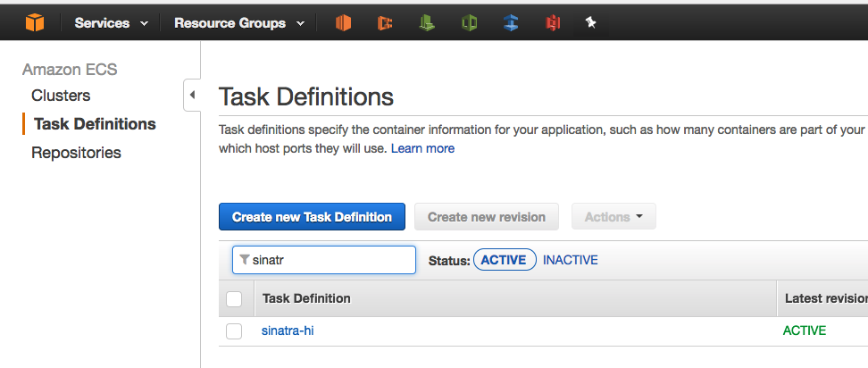Image resolution: width=868 pixels, height=368 pixels.
Task: Switch to the INACTIVE status filter
Action: pyautogui.click(x=570, y=260)
